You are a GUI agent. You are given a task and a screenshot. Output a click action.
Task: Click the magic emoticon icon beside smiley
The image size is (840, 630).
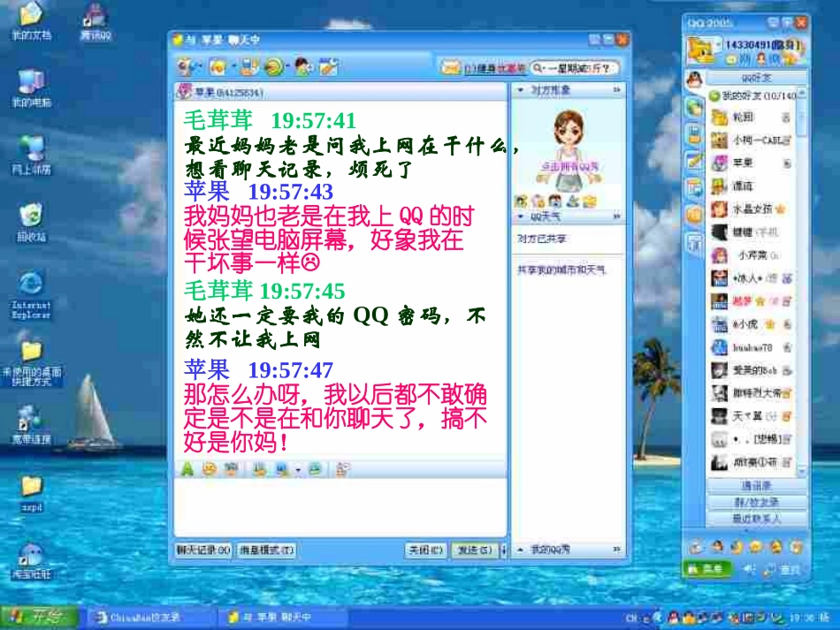(x=231, y=469)
